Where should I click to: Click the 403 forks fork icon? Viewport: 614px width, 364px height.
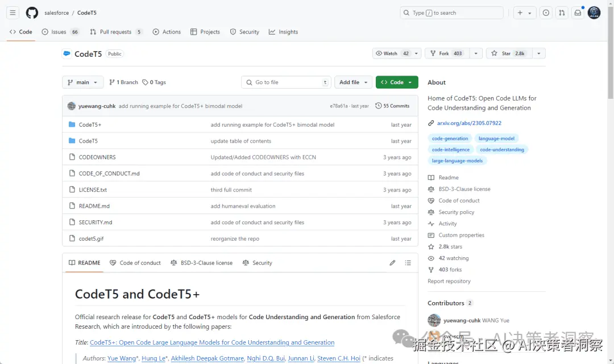(431, 269)
